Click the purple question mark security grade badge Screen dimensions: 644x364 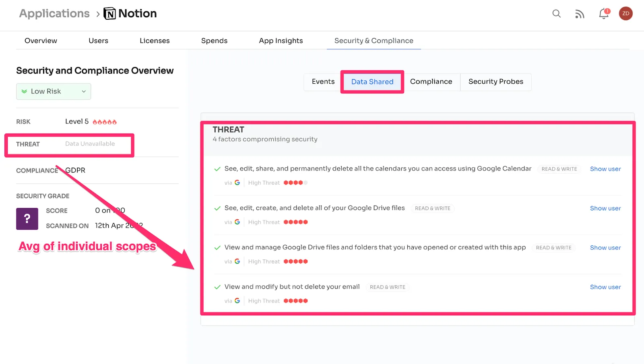27,219
